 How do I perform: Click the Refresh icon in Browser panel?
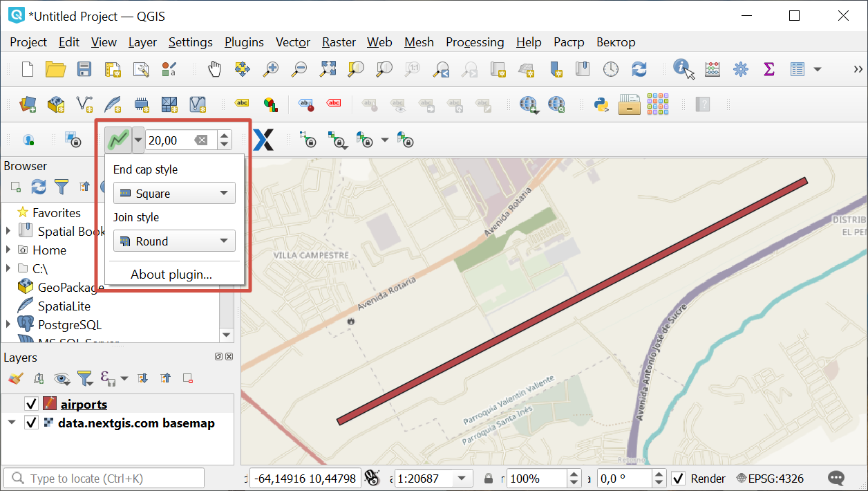(x=39, y=187)
